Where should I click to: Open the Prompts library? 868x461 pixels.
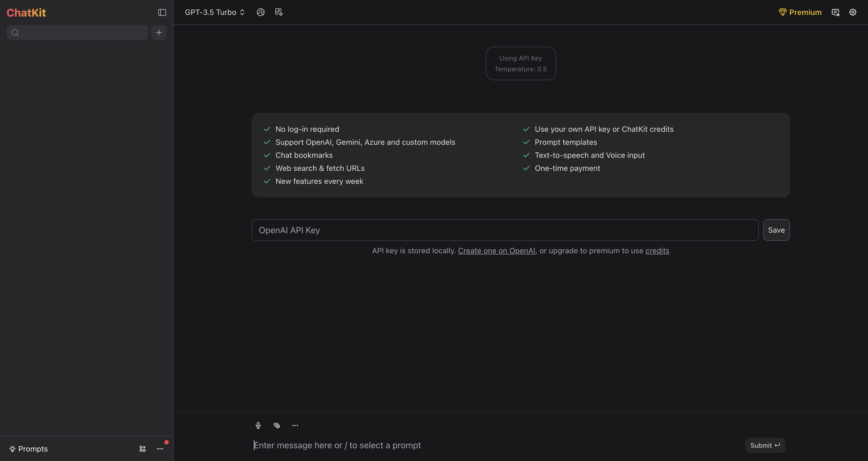point(29,449)
